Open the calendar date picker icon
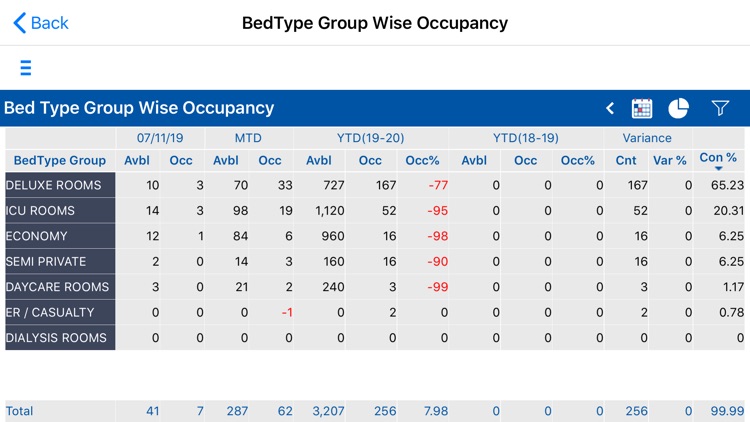Screen dimensions: 750x422 (642, 108)
